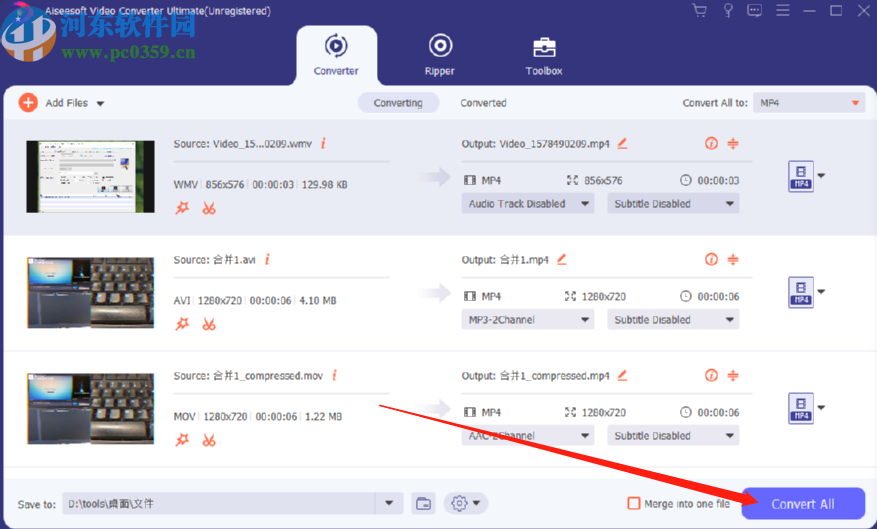
Task: Open Subtitle Disabled dropdown for 合并1_compressed.mp4
Action: point(673,435)
